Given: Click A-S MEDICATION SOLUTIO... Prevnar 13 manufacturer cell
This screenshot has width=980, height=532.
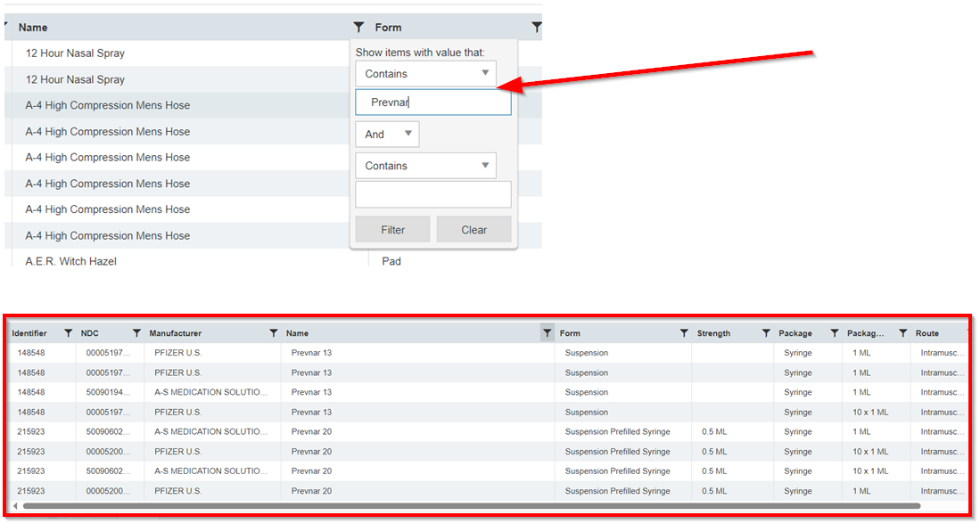Looking at the screenshot, I should (x=210, y=392).
